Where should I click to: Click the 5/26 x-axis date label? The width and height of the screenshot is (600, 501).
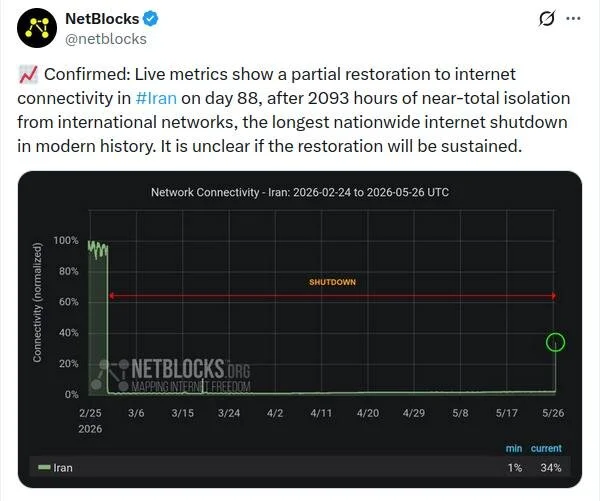pyautogui.click(x=553, y=413)
